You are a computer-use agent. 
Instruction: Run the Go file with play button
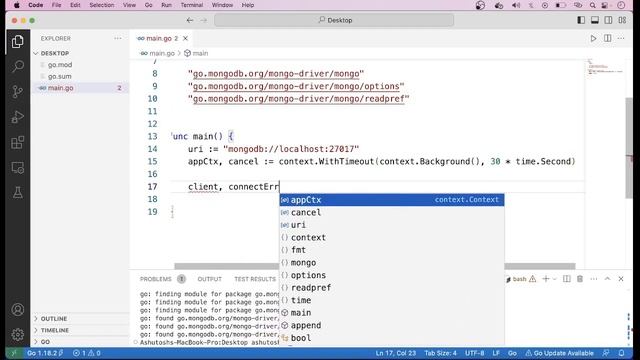[x=593, y=38]
